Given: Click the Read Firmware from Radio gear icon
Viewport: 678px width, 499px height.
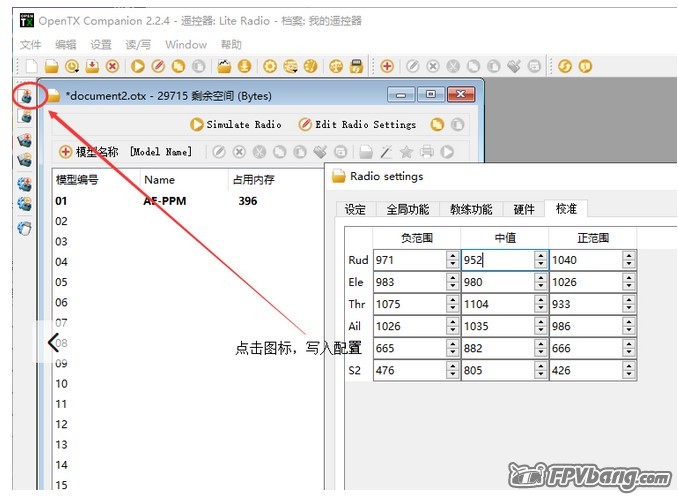Looking at the screenshot, I should [25, 203].
